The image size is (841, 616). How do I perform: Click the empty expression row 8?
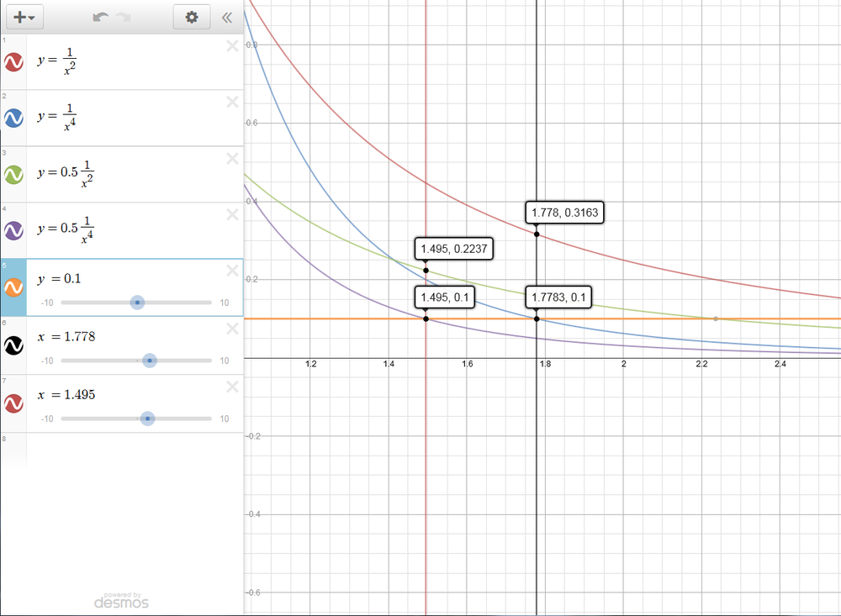click(x=135, y=450)
